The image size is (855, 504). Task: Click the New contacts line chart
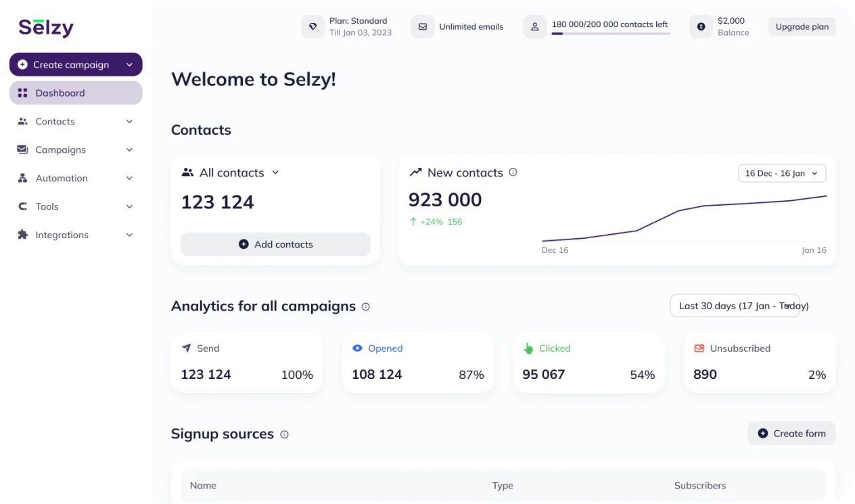pyautogui.click(x=684, y=218)
